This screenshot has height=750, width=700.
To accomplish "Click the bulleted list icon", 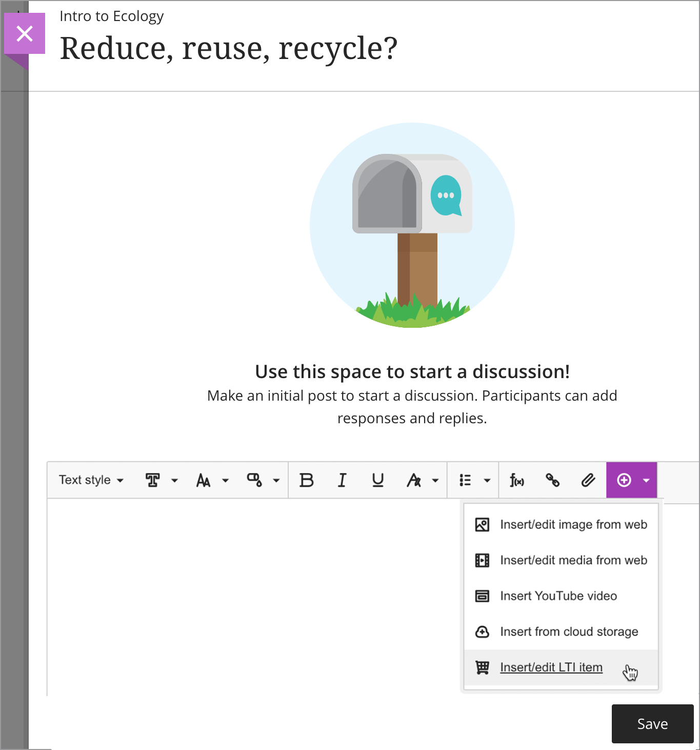I will [x=465, y=480].
